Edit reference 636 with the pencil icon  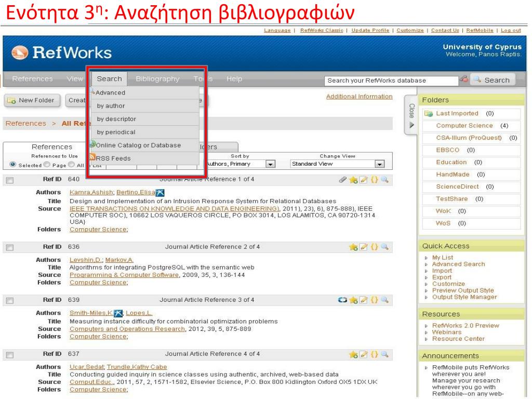coord(364,247)
